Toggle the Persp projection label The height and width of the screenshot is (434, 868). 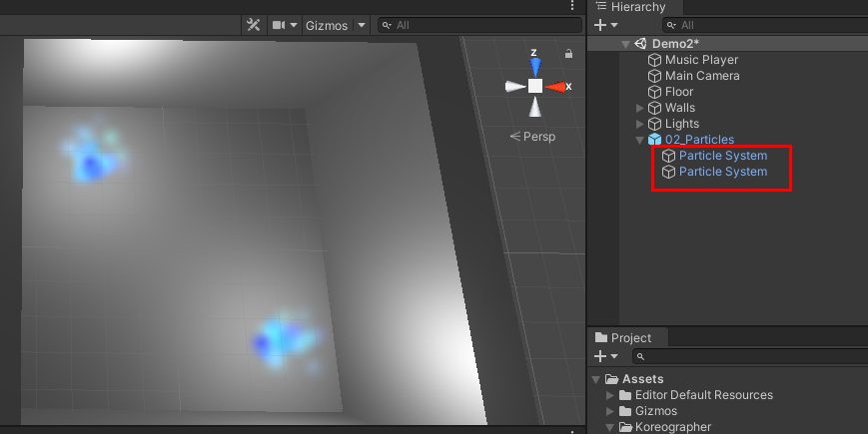pyautogui.click(x=532, y=136)
